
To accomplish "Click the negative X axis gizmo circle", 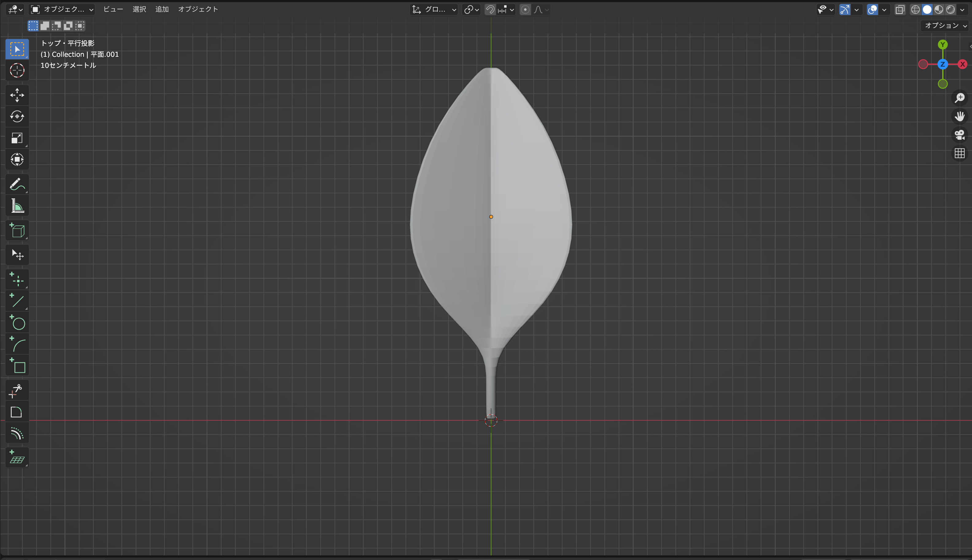I will tap(923, 64).
